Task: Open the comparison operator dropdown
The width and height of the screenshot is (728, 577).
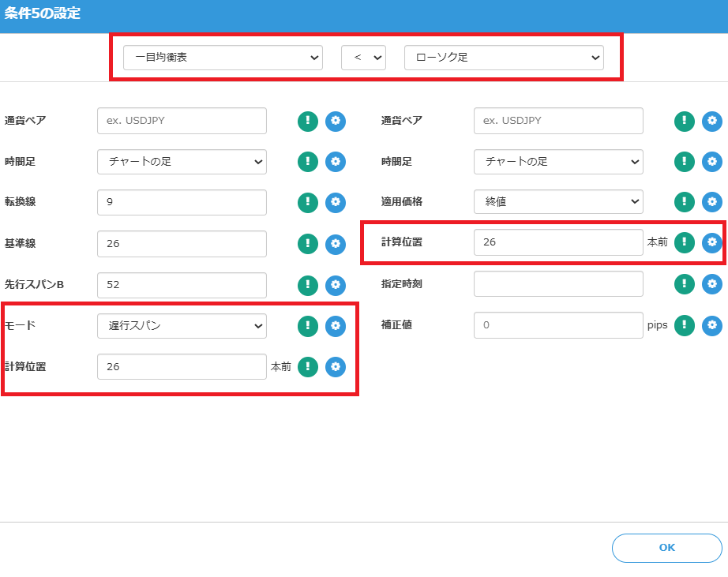Action: pos(363,58)
